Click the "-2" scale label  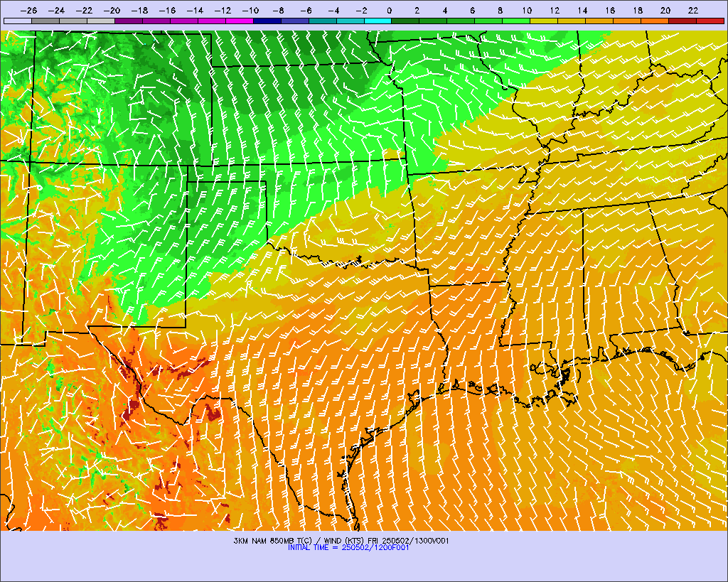pyautogui.click(x=361, y=11)
